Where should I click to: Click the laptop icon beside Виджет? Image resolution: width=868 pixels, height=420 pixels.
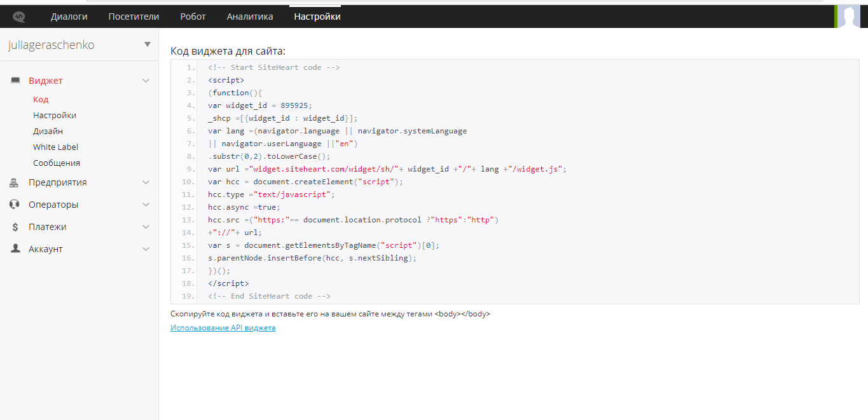coord(15,81)
